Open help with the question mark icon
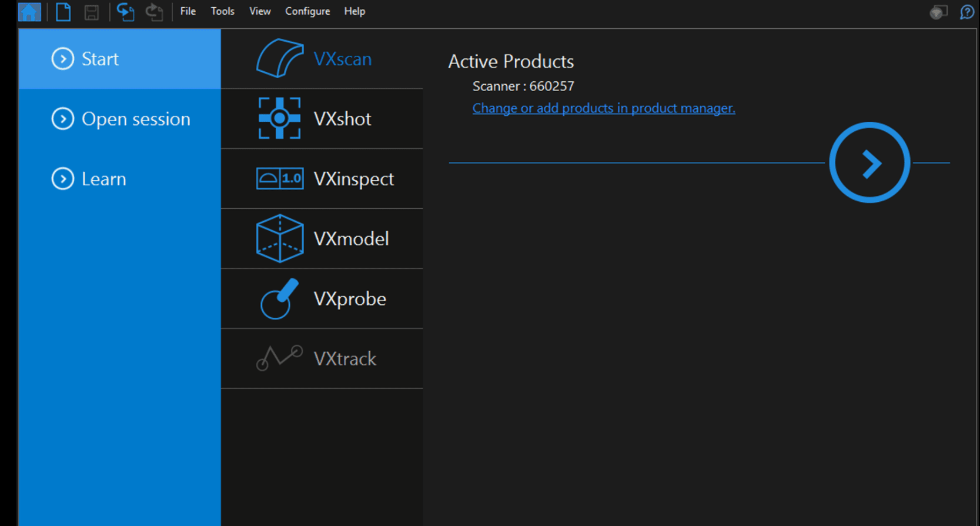 click(967, 12)
